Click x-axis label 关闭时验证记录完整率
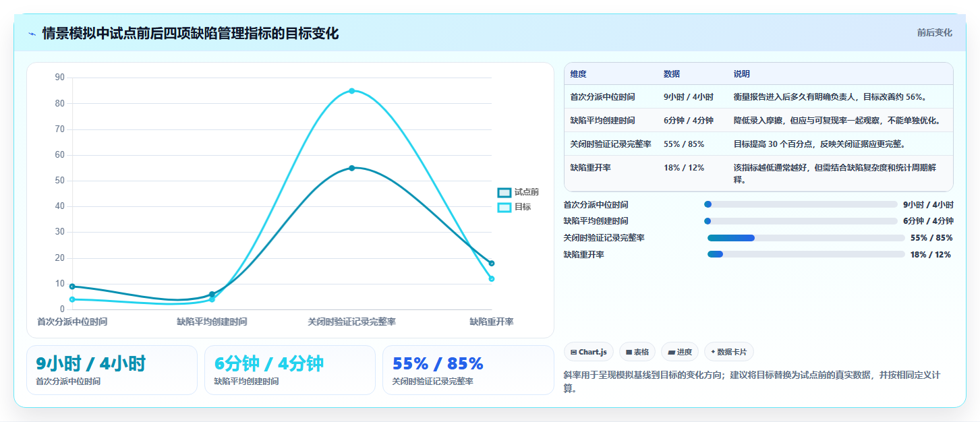The height and width of the screenshot is (422, 980). pyautogui.click(x=351, y=322)
